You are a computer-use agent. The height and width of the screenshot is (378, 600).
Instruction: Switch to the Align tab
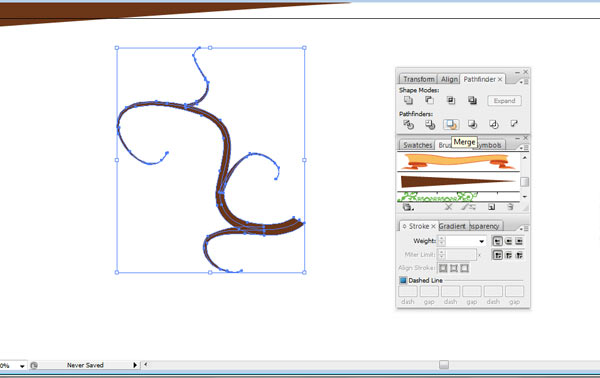[449, 79]
